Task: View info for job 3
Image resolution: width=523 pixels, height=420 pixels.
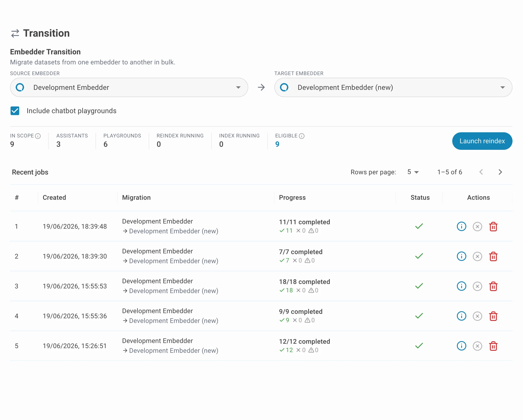Action: (461, 286)
